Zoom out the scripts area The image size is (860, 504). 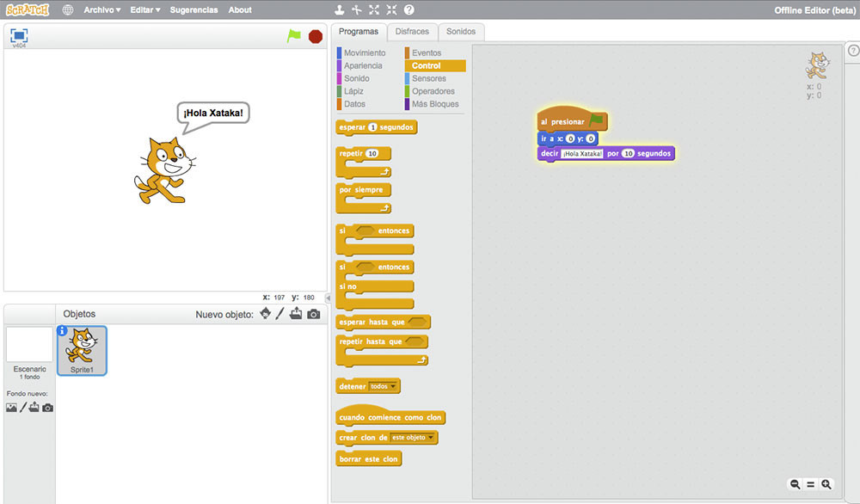click(x=795, y=484)
